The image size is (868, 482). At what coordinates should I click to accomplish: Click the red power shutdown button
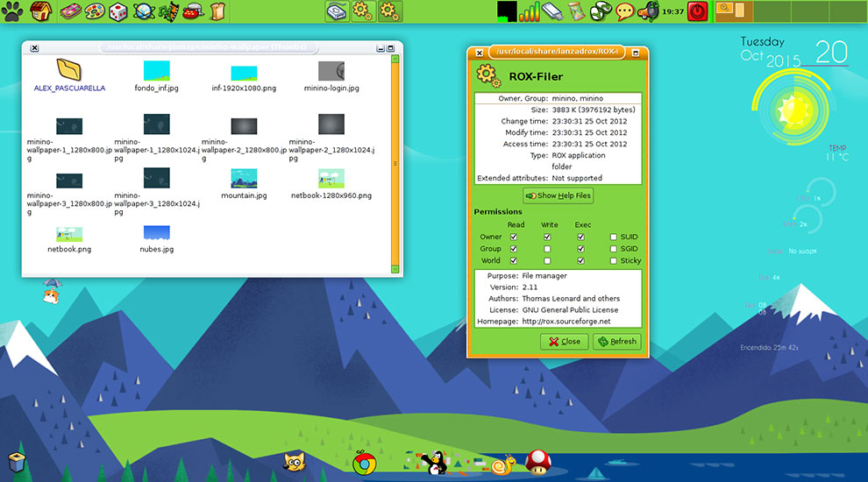click(x=698, y=11)
